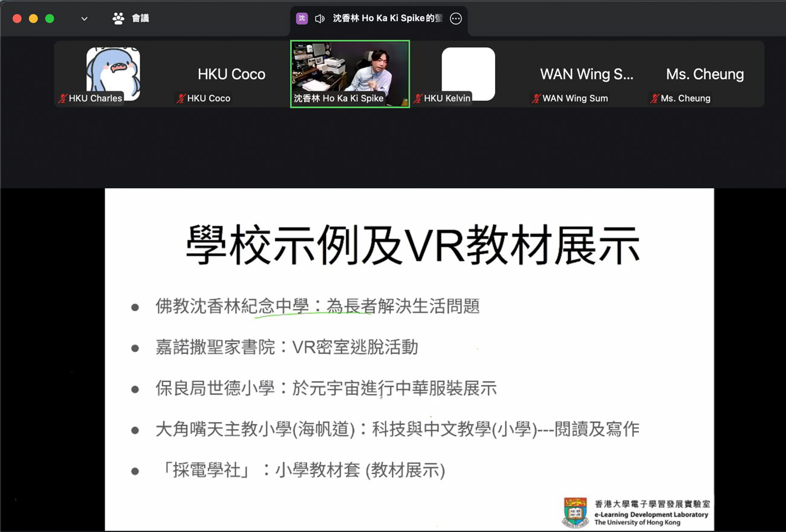
Task: Click the slide heading 學校示例及VR教材展示
Action: [412, 246]
